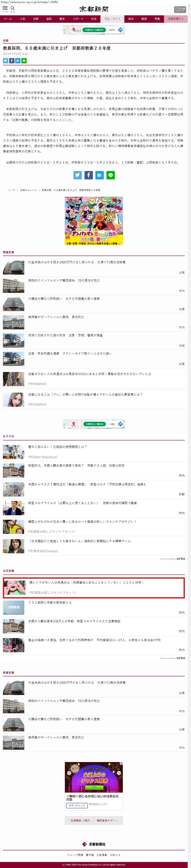Open the 著作権 footer link

click(90, 855)
